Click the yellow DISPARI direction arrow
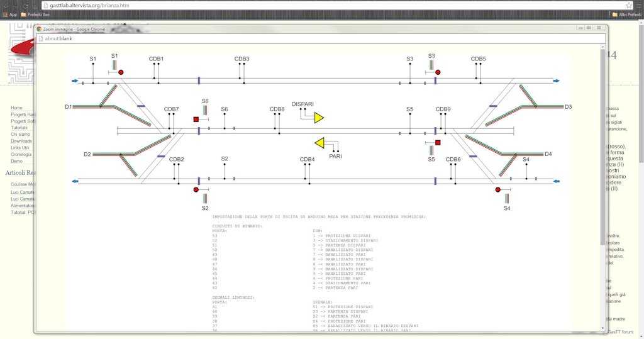644x339 pixels. [319, 118]
